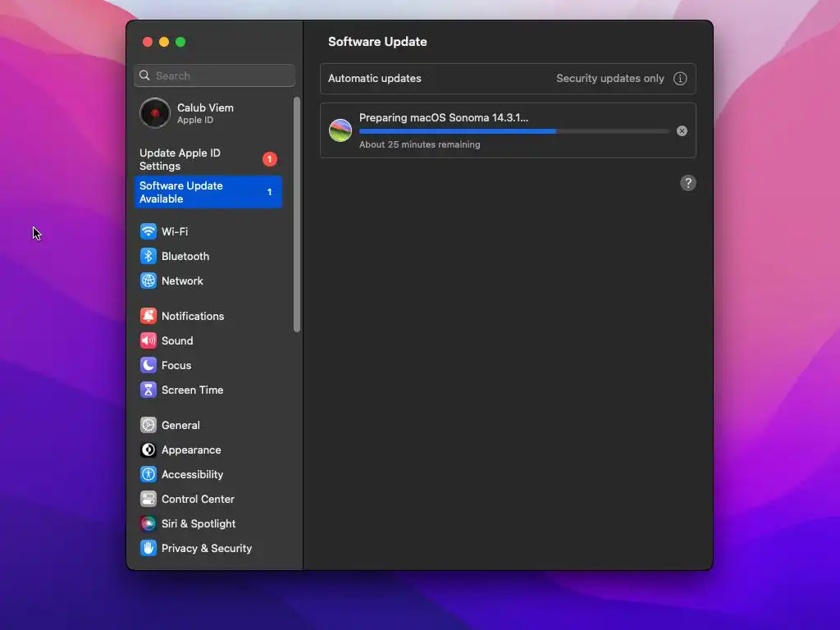The height and width of the screenshot is (630, 840).
Task: Open Update Apple ID Settings
Action: [208, 160]
